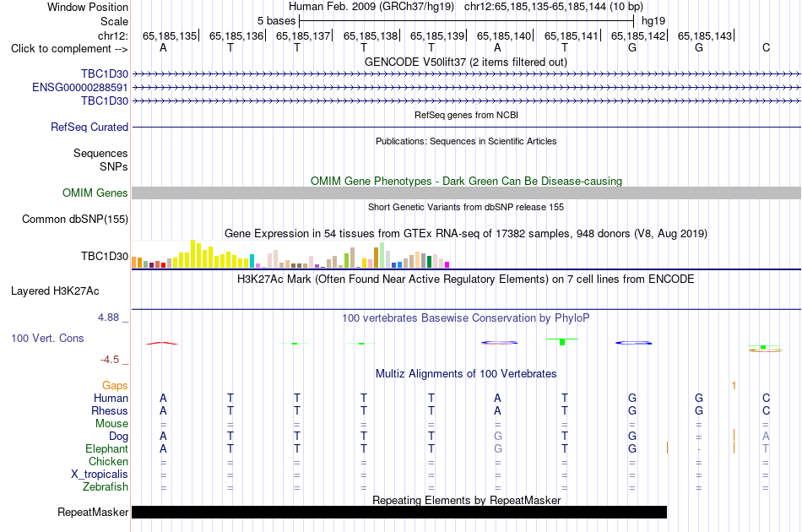Open the RefSeq Curated track label

pyautogui.click(x=89, y=127)
